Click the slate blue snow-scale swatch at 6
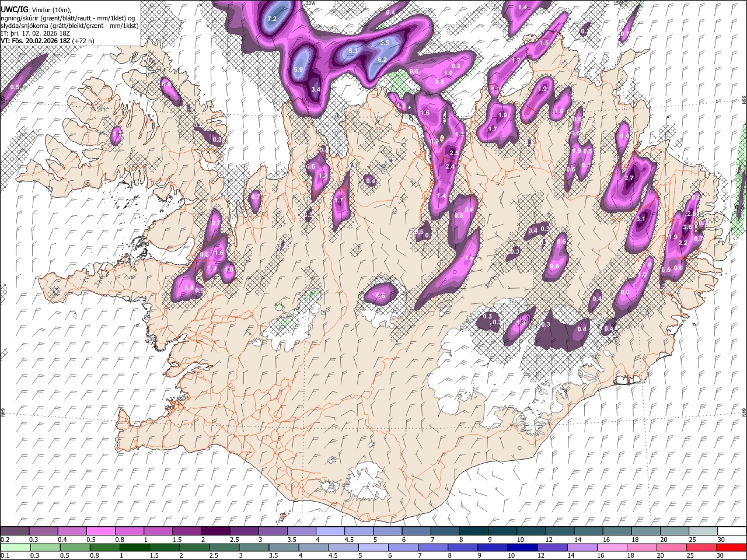 point(416,531)
